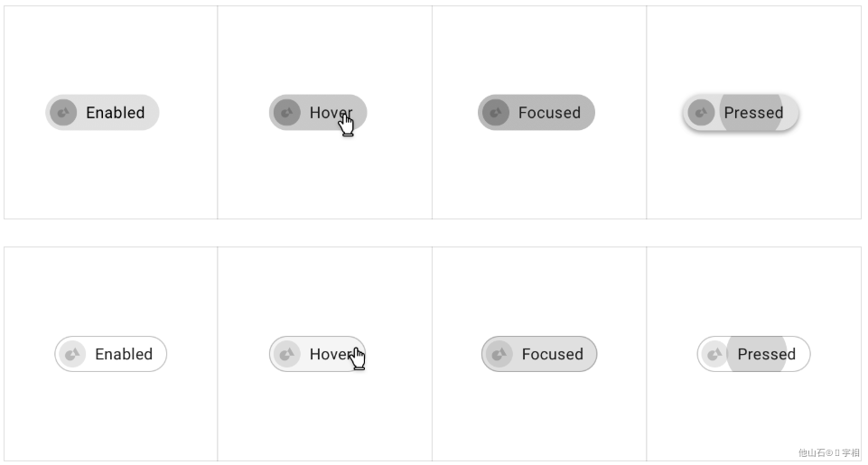This screenshot has width=868, height=465.
Task: Select the filled Focused chip label
Action: point(549,112)
